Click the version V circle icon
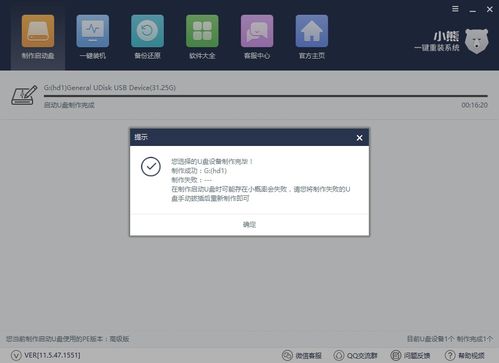 click(16, 355)
